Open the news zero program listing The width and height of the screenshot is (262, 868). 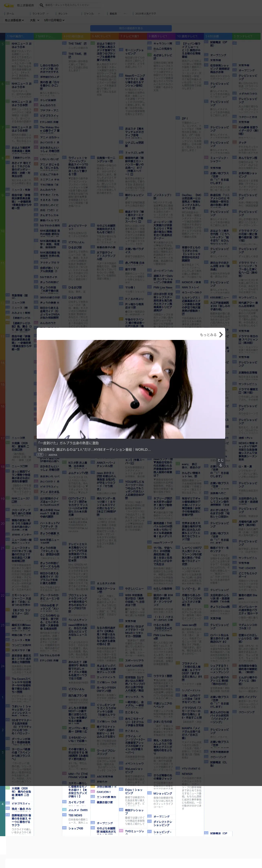click(189, 625)
